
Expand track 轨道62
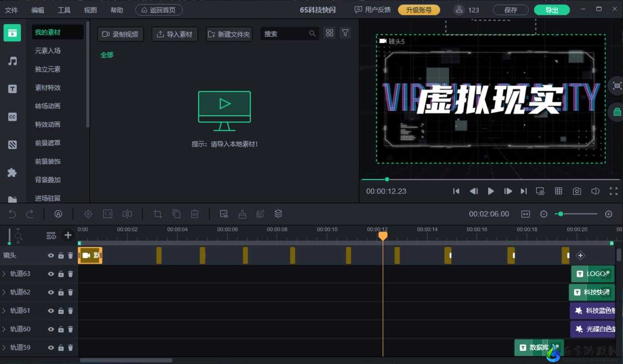pyautogui.click(x=4, y=292)
